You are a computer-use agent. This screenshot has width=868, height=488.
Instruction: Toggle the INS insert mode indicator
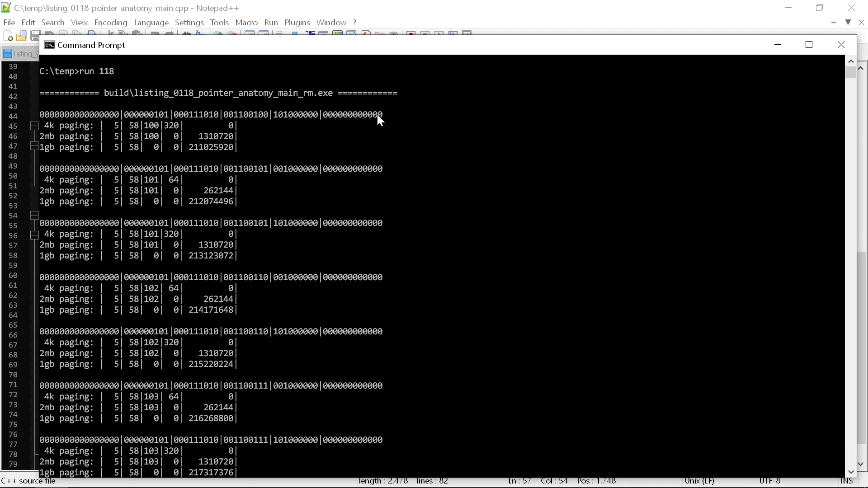[846, 481]
